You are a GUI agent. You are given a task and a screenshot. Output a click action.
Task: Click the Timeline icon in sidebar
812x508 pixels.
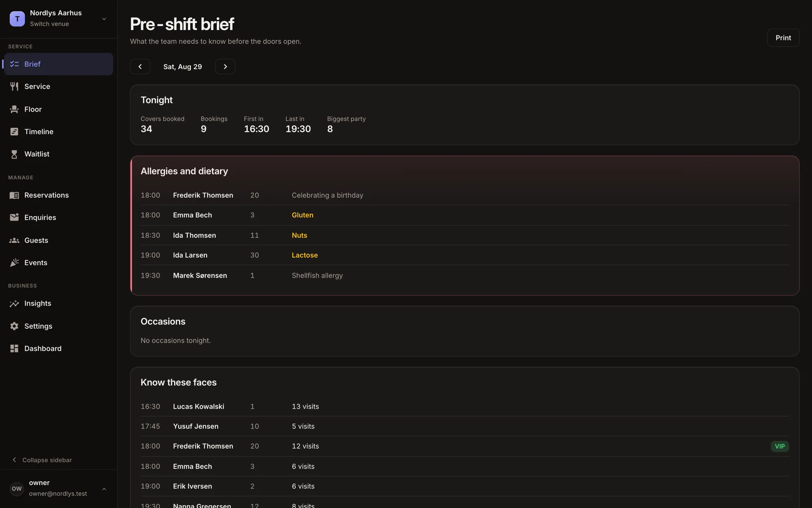click(14, 131)
